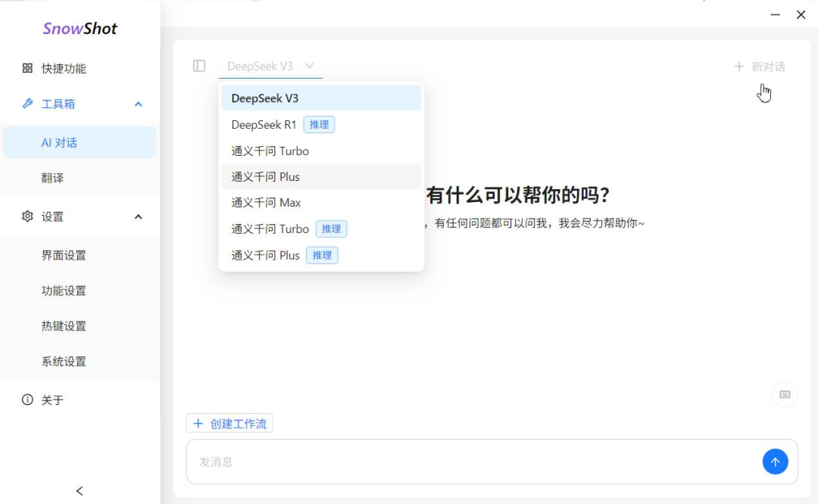Start a 新对话 conversation
The height and width of the screenshot is (504, 818).
tap(759, 66)
